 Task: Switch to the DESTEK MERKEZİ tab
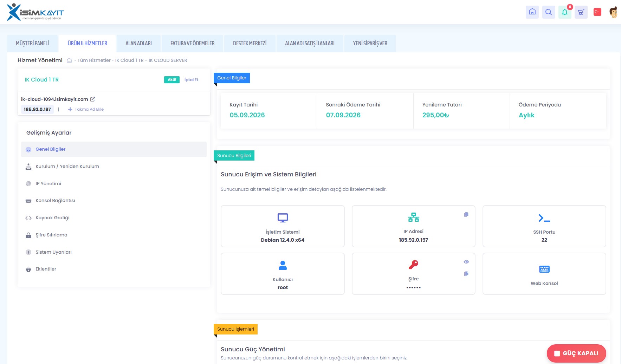pos(250,43)
